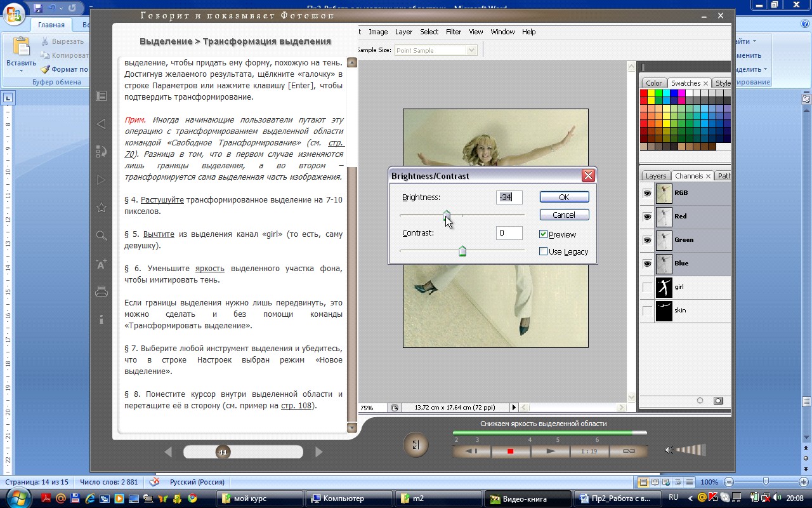This screenshot has height=508, width=812.
Task: Switch to the Swatches tab
Action: click(686, 83)
